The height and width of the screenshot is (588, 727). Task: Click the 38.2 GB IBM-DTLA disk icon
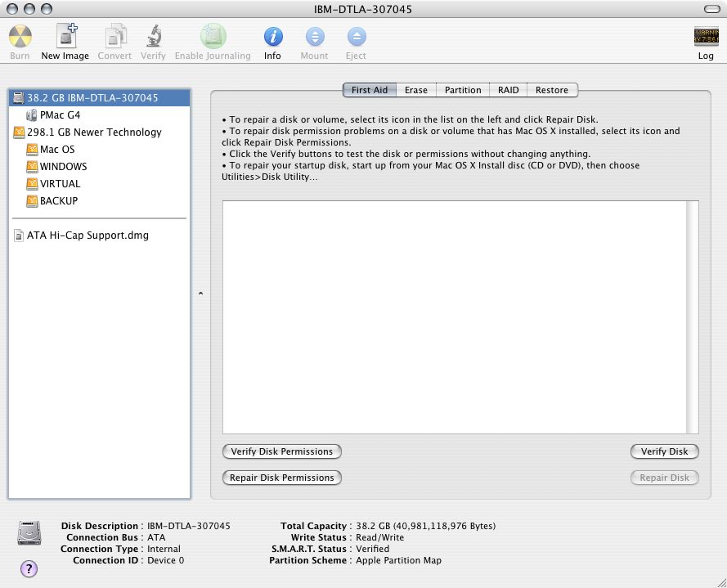point(19,98)
